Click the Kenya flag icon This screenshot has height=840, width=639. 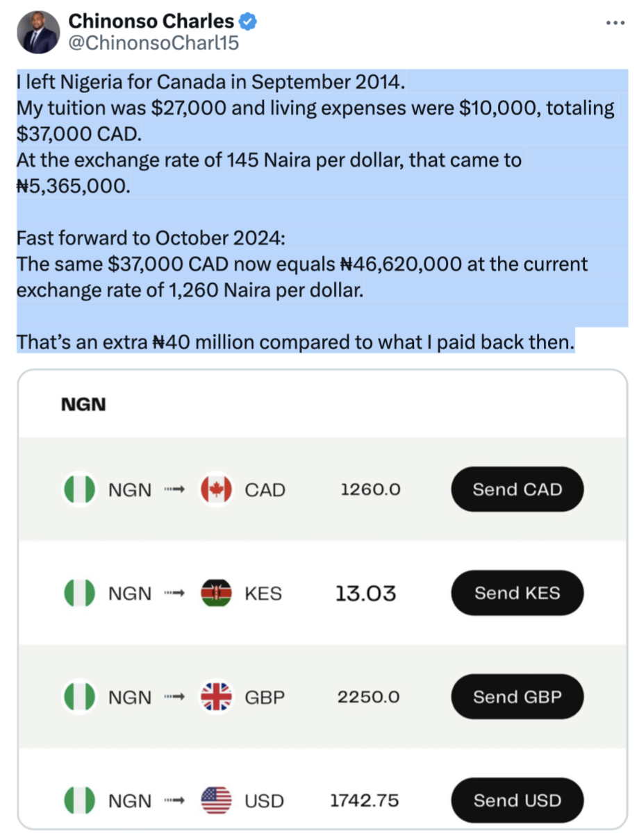[216, 594]
